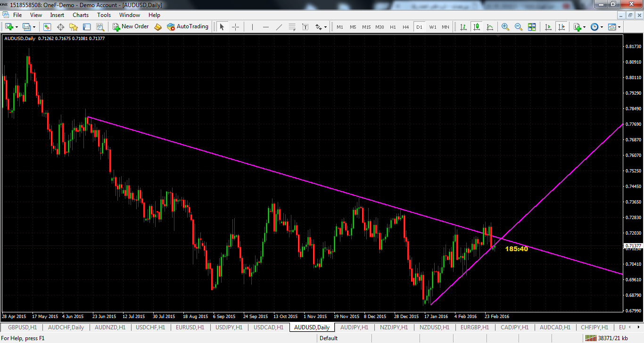The height and width of the screenshot is (343, 644).
Task: Open the Market Watch window icon
Action: pos(47,27)
